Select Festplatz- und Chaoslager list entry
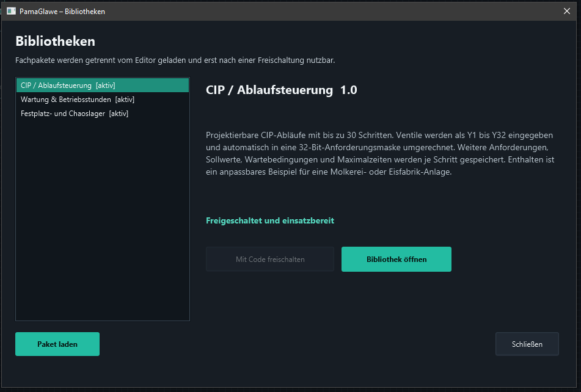This screenshot has width=581, height=392. coord(103,114)
